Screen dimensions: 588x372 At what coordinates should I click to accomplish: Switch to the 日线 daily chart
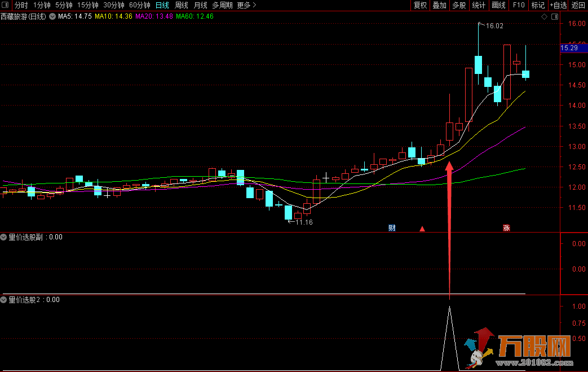click(162, 5)
